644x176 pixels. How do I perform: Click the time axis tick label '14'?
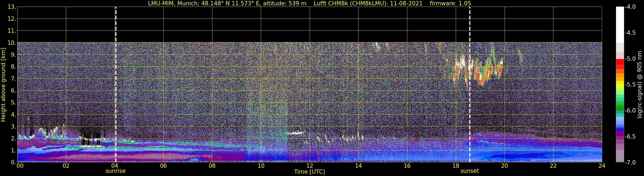358,166
